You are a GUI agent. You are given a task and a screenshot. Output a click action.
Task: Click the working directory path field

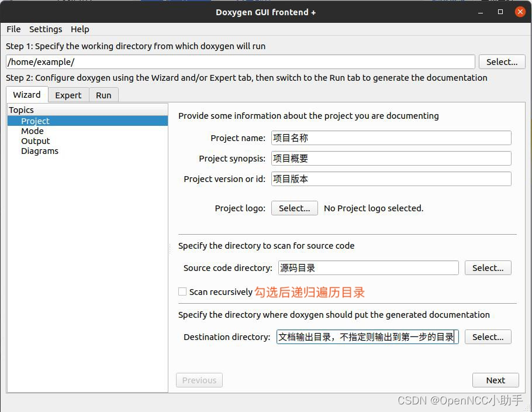[x=240, y=62]
